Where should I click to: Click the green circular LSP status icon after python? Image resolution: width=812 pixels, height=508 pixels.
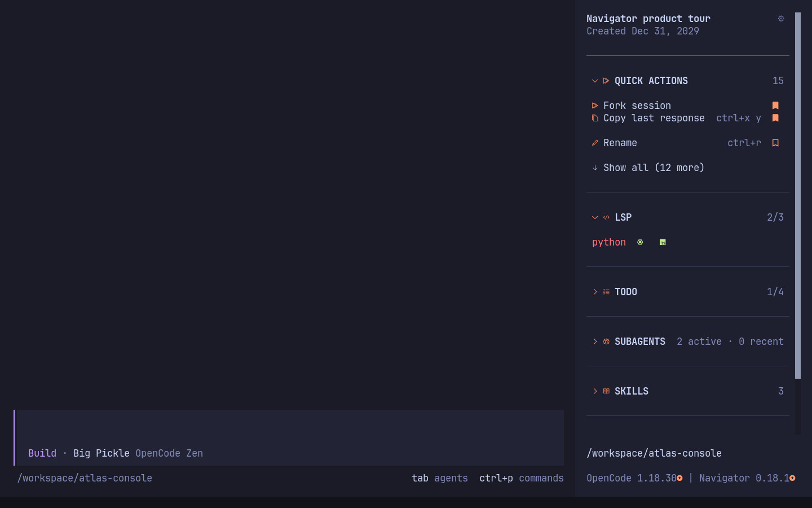(x=640, y=242)
